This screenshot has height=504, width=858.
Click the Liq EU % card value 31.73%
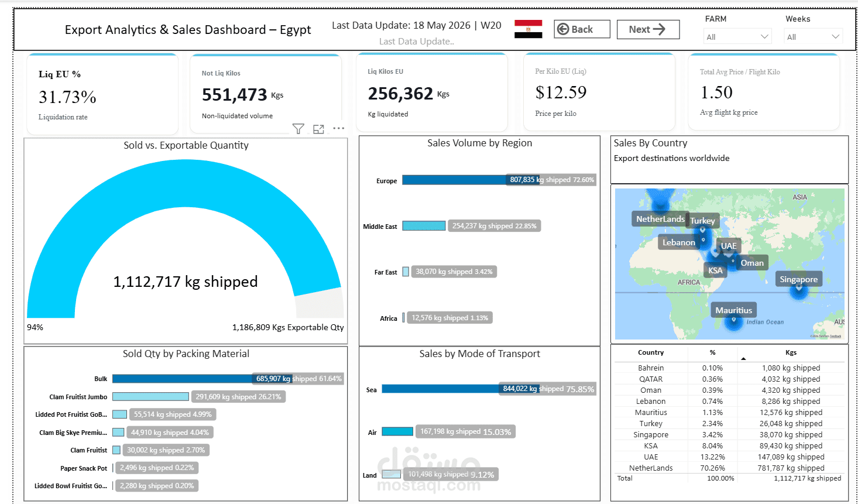click(67, 97)
